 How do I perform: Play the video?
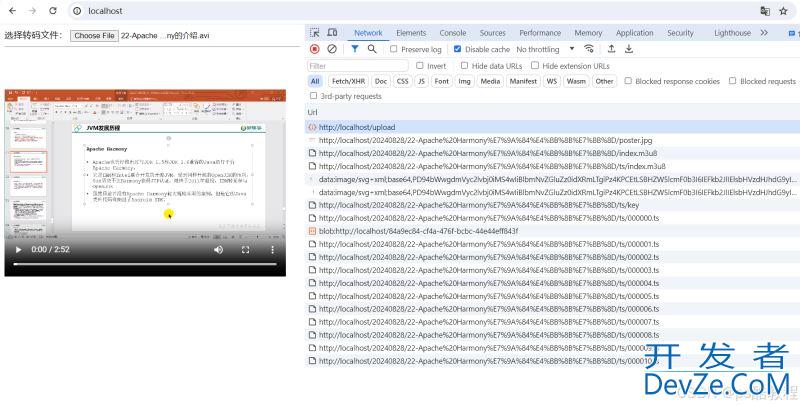tap(18, 249)
